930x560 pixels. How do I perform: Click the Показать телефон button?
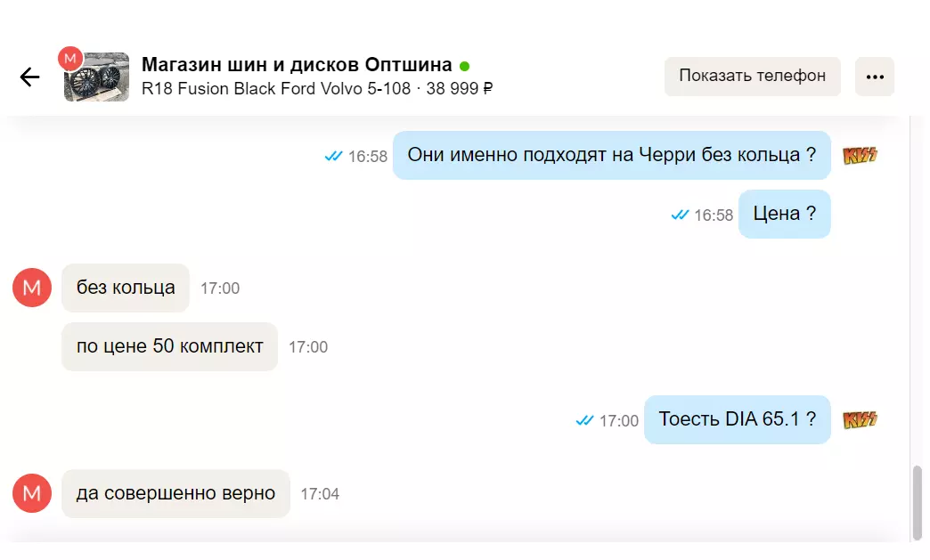coord(752,77)
